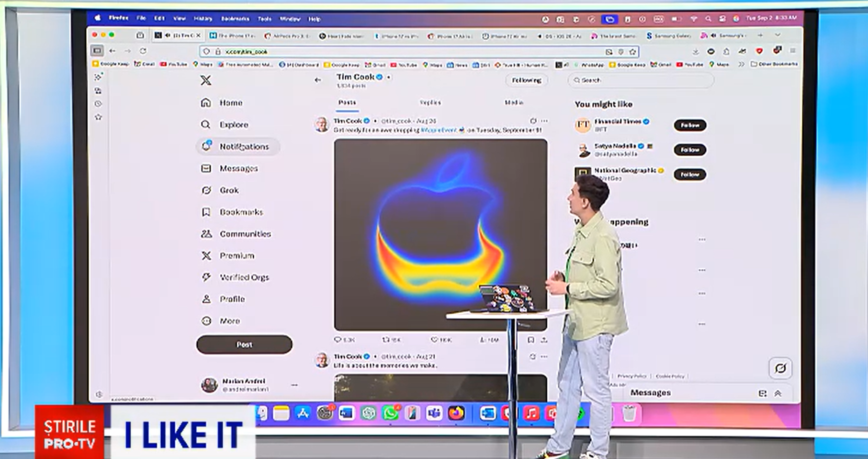868x459 pixels.
Task: Click back arrow beside Tim Cook name
Action: point(318,80)
